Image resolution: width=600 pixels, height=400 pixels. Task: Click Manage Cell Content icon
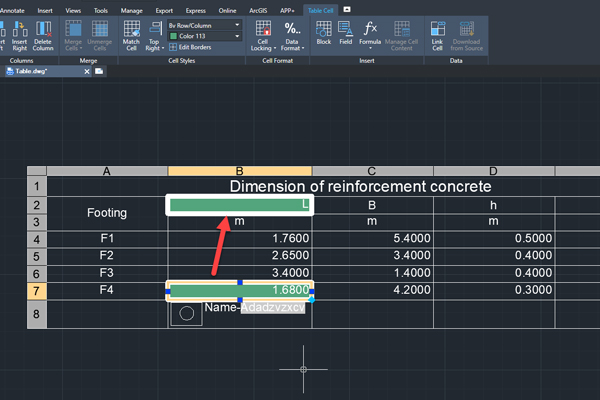(401, 36)
